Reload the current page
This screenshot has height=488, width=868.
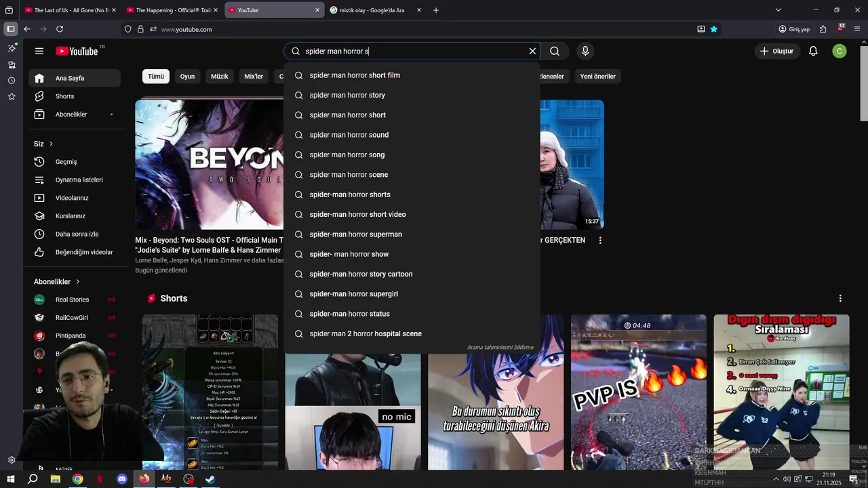pos(60,29)
